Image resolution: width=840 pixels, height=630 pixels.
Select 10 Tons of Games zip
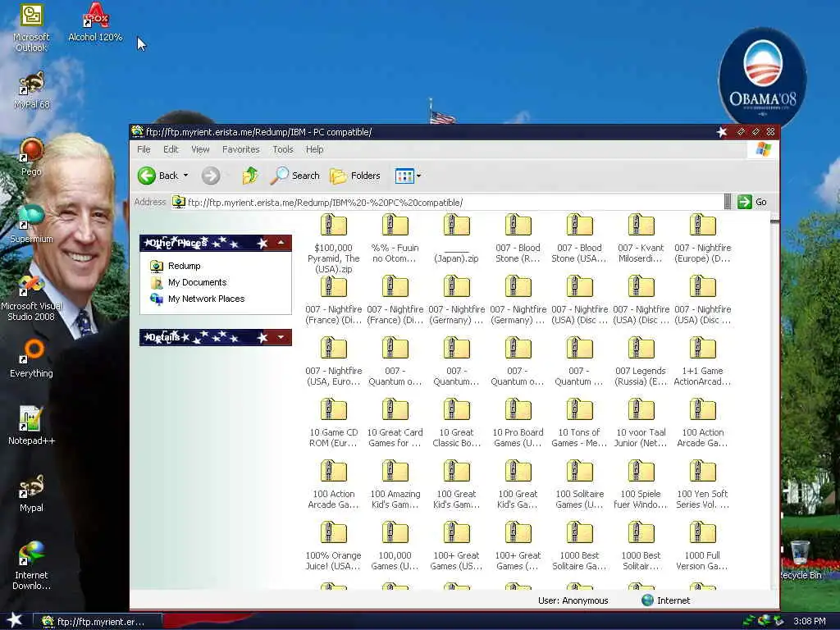click(x=579, y=423)
